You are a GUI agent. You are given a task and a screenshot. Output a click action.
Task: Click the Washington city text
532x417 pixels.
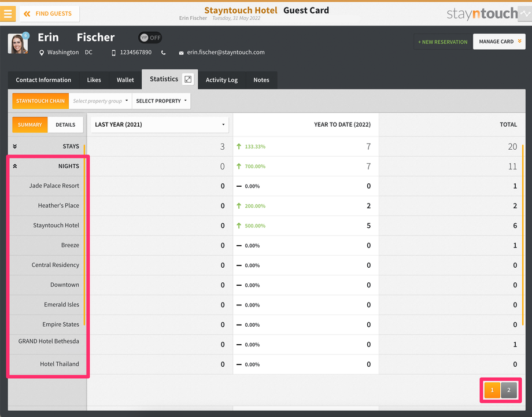tap(63, 52)
